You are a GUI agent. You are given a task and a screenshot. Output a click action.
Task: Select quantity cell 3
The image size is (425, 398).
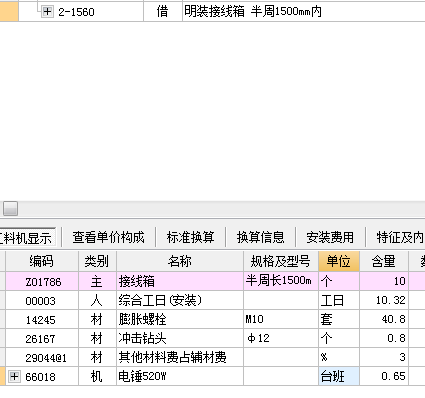click(384, 357)
